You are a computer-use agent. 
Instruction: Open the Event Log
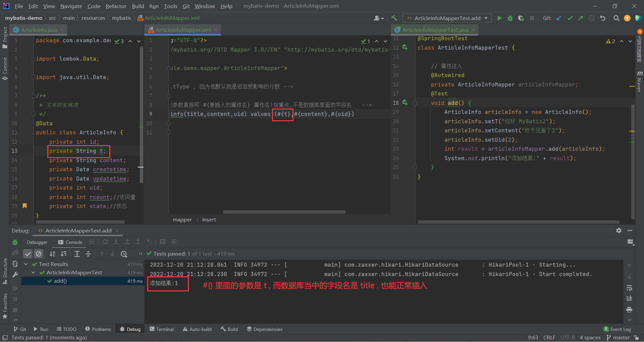point(617,329)
